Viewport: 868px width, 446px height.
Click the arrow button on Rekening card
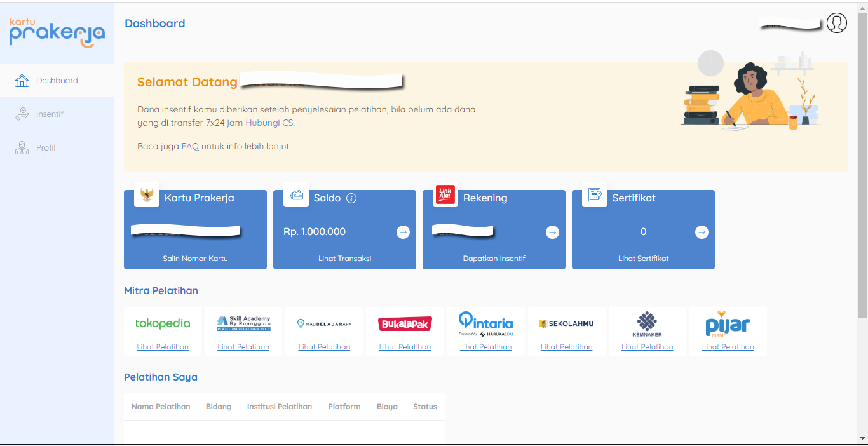pos(552,232)
